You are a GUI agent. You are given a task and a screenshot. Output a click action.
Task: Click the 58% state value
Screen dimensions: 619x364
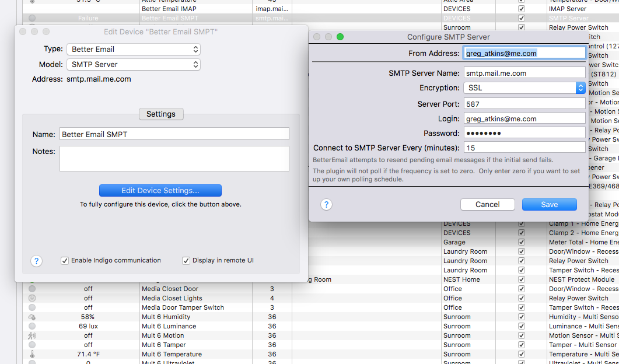pos(88,317)
